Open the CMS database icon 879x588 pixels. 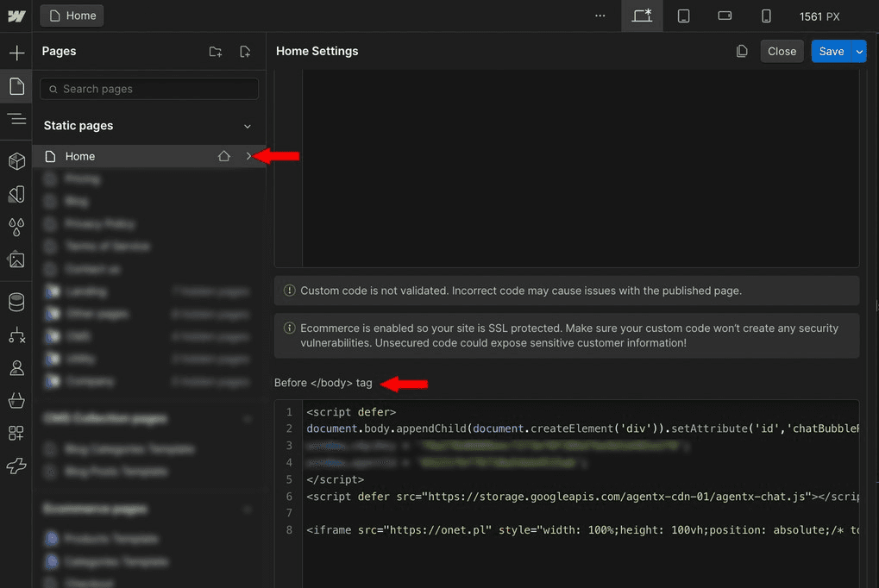[x=16, y=302]
